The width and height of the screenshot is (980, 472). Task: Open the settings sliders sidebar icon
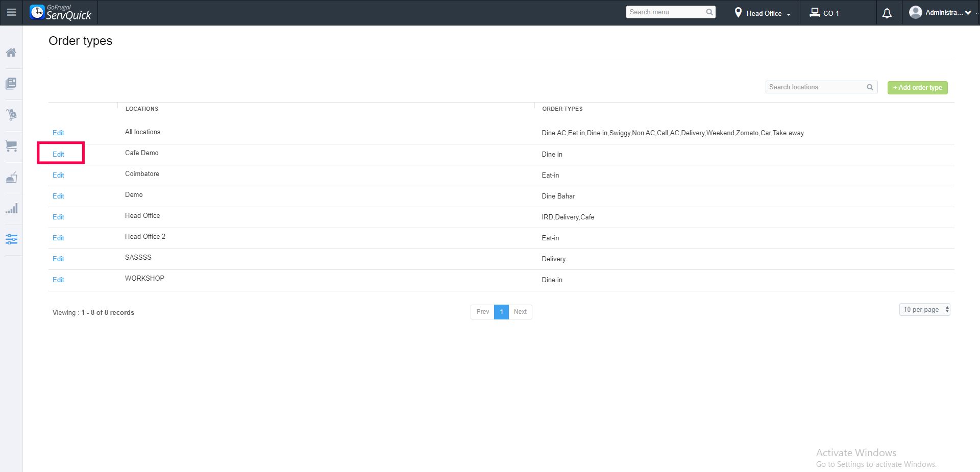[x=11, y=239]
